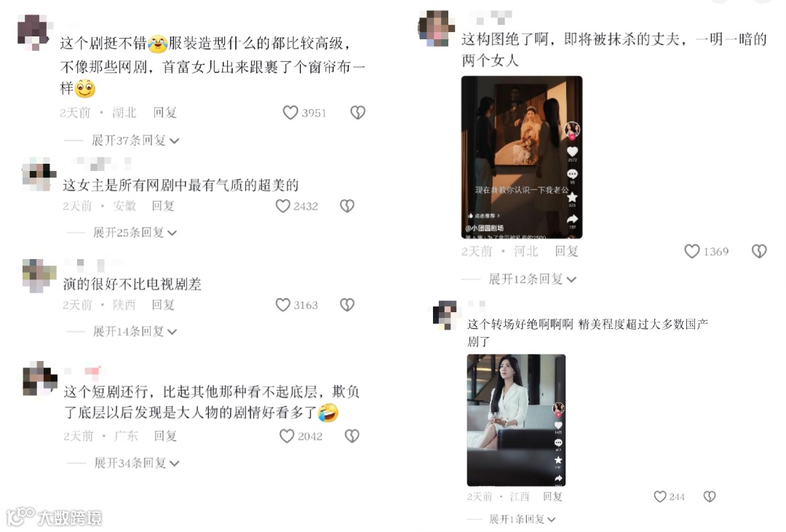The height and width of the screenshot is (532, 786).
Task: Tap broken-heart dislike on the Shaanxi comment
Action: (347, 305)
